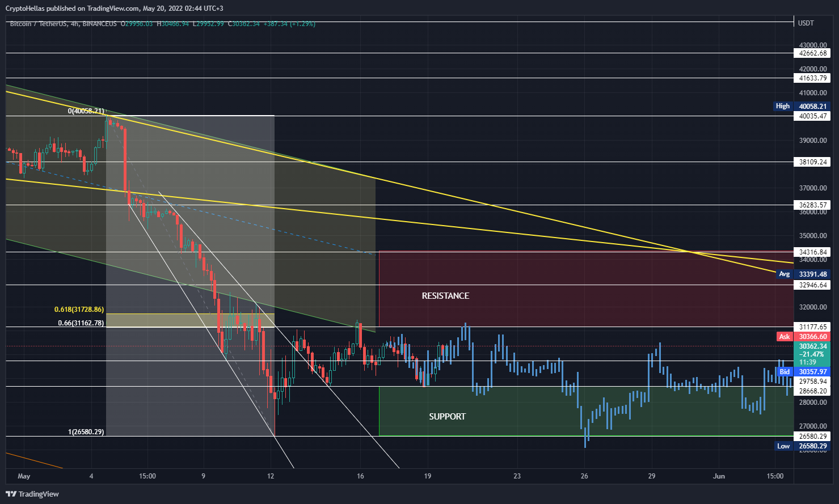This screenshot has width=839, height=504.
Task: Select the 38109.24 level label
Action: click(x=813, y=162)
